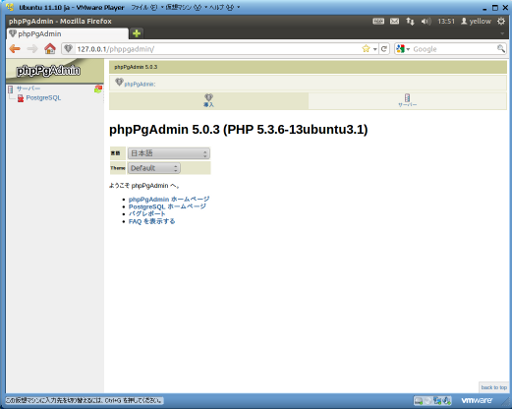This screenshot has width=512, height=409.
Task: Open the PostgreSQL ホームページ link
Action: (x=167, y=207)
